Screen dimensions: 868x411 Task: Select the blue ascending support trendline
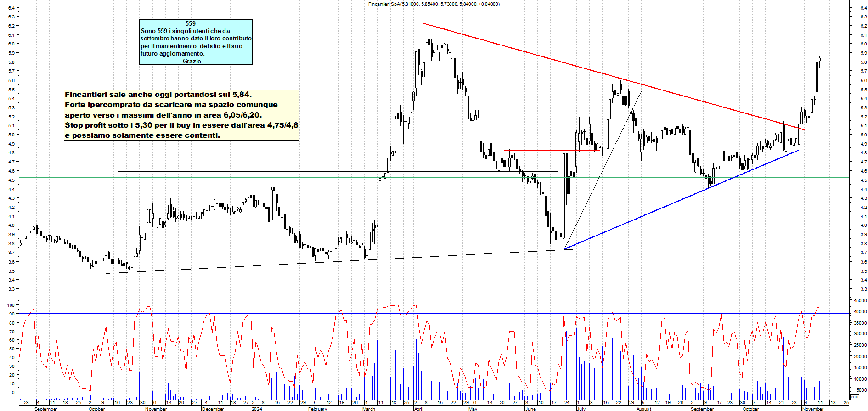coord(682,200)
